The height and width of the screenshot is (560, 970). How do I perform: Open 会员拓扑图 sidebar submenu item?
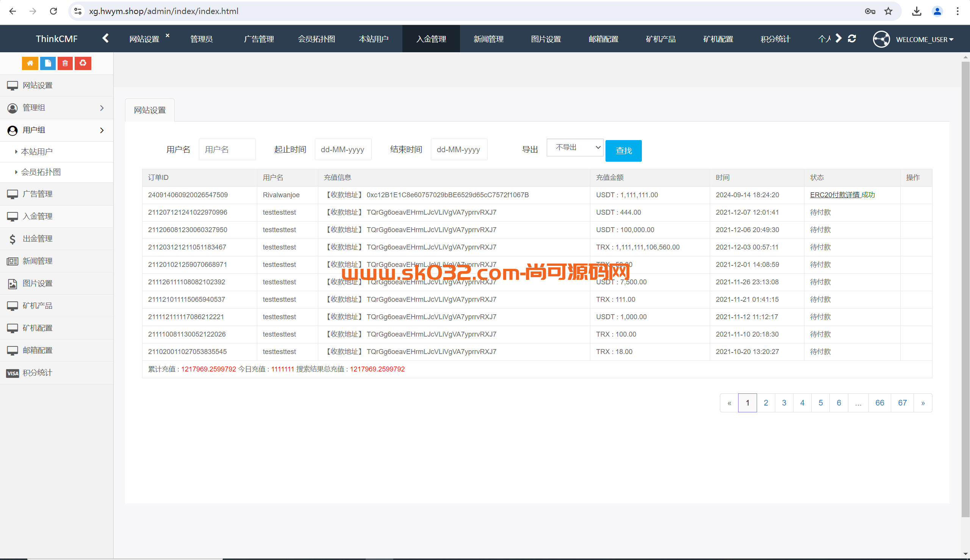coord(56,172)
